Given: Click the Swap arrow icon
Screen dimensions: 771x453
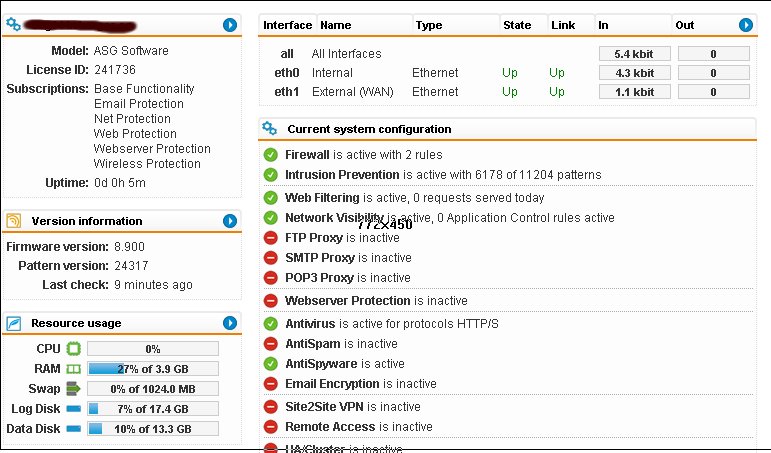Looking at the screenshot, I should coord(73,389).
